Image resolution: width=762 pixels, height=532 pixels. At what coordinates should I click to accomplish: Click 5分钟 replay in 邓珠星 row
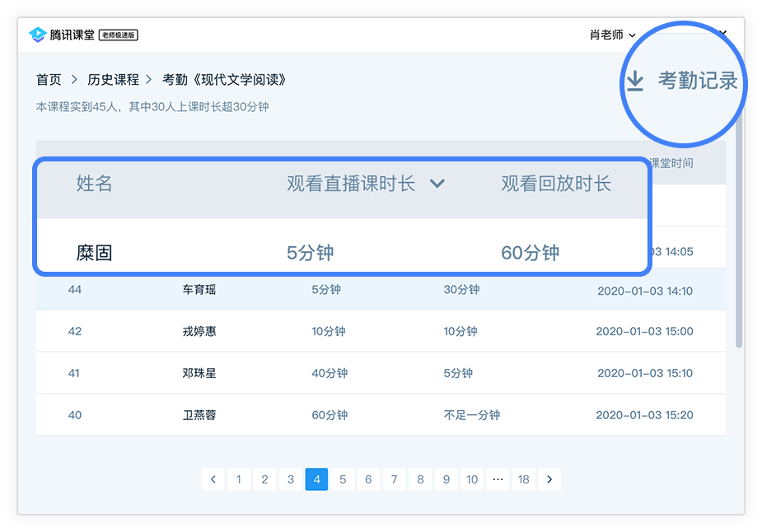tap(458, 373)
